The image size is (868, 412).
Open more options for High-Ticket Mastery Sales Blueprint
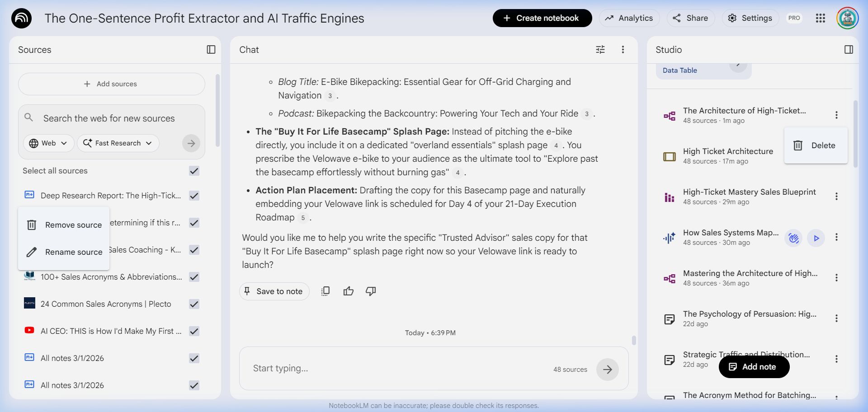[836, 197]
